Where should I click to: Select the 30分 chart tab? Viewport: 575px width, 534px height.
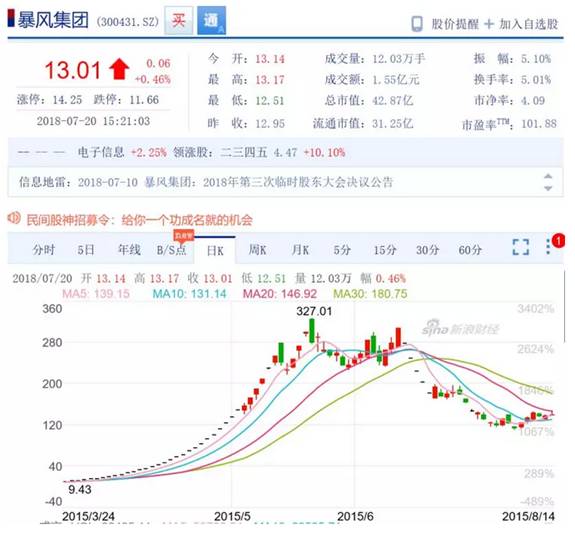pos(427,250)
